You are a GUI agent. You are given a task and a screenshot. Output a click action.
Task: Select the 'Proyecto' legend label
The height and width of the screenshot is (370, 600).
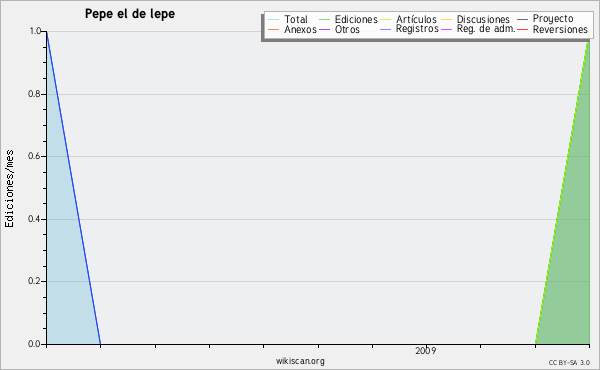(553, 19)
